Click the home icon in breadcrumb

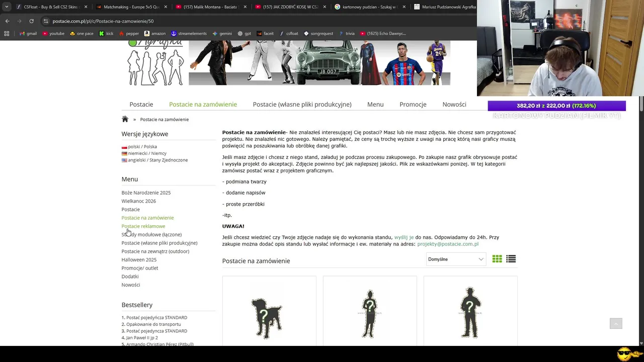point(125,119)
